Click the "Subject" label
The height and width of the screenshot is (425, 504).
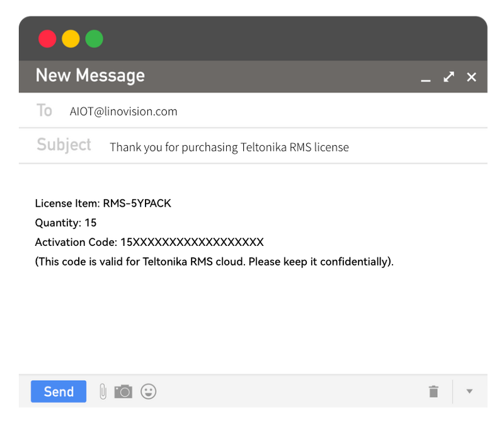[x=64, y=145]
